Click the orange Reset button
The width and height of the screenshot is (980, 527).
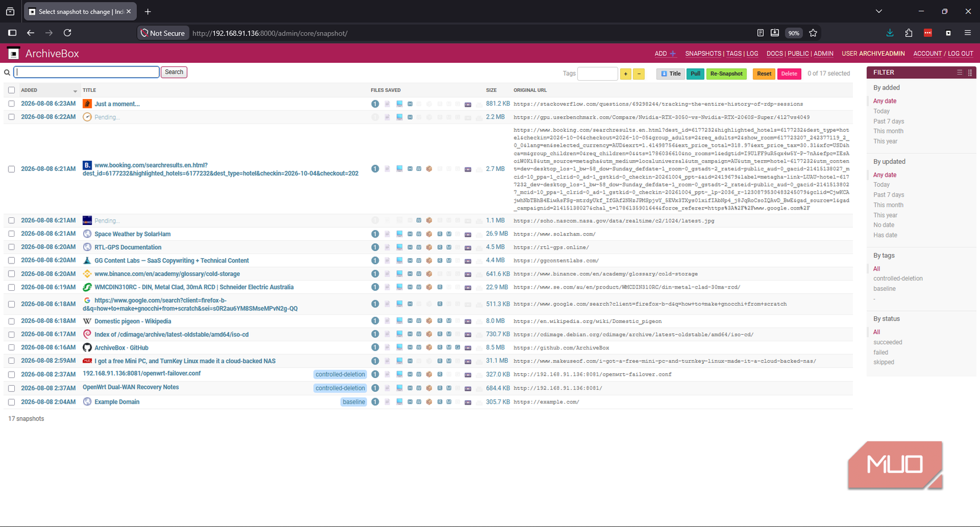764,74
